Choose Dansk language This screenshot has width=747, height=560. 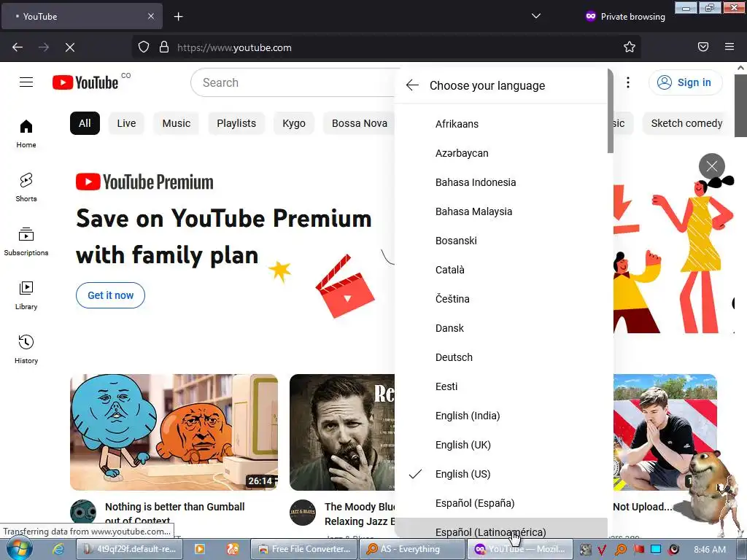tap(501, 328)
